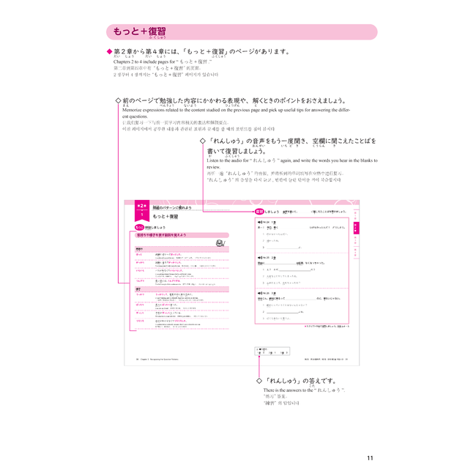The image size is (476, 476).
Task: Click the English text 'Listen to the audio'
Action: 249,160
